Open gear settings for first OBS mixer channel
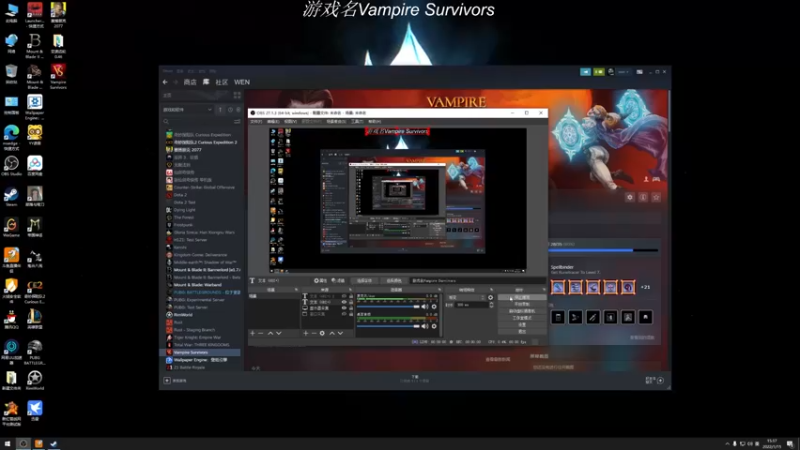Image resolution: width=800 pixels, height=450 pixels. pyautogui.click(x=434, y=307)
